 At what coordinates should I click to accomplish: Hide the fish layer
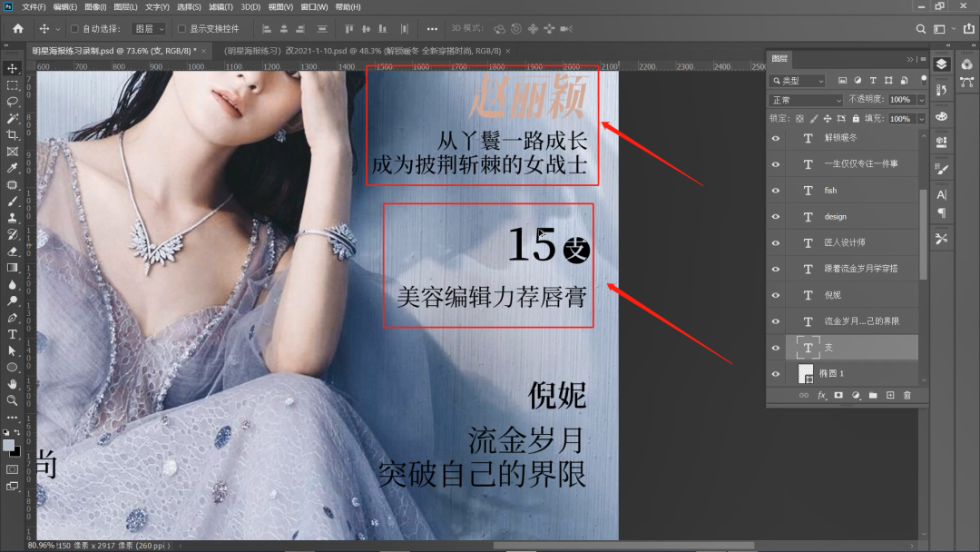coord(776,191)
